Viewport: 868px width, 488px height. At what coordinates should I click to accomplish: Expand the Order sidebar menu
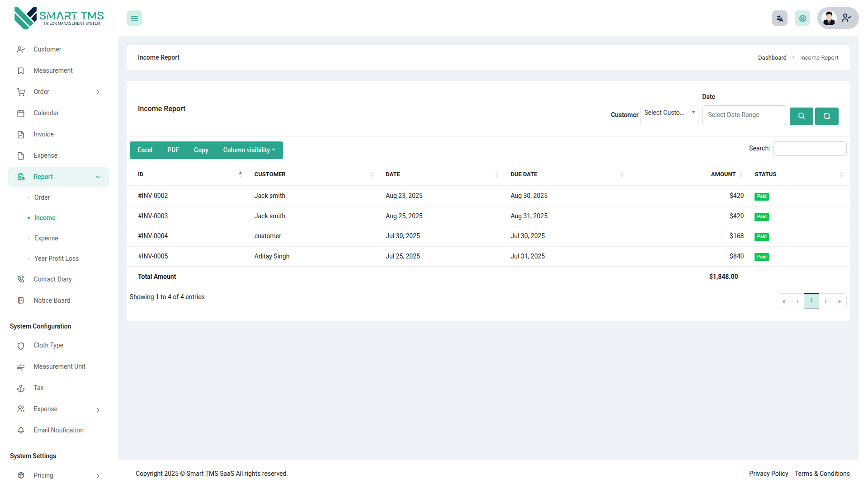click(x=58, y=92)
